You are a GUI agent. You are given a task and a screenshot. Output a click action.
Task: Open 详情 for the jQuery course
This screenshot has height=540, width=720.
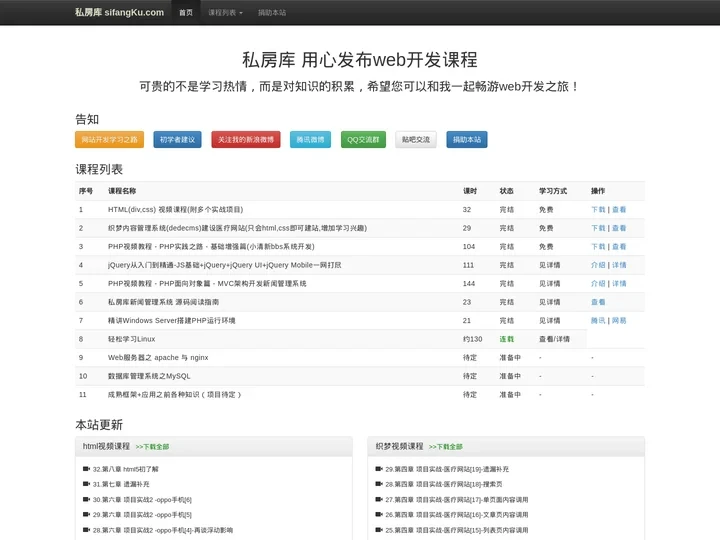point(619,265)
